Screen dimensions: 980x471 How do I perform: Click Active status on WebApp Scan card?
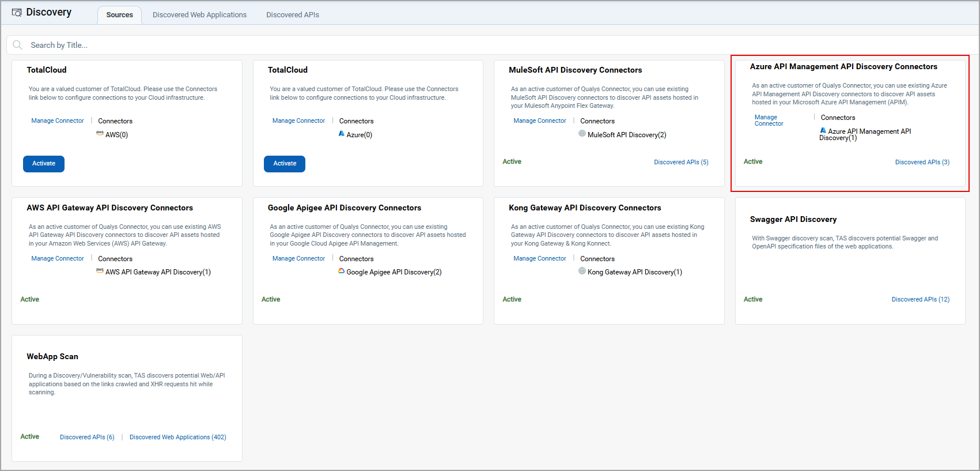pyautogui.click(x=30, y=437)
